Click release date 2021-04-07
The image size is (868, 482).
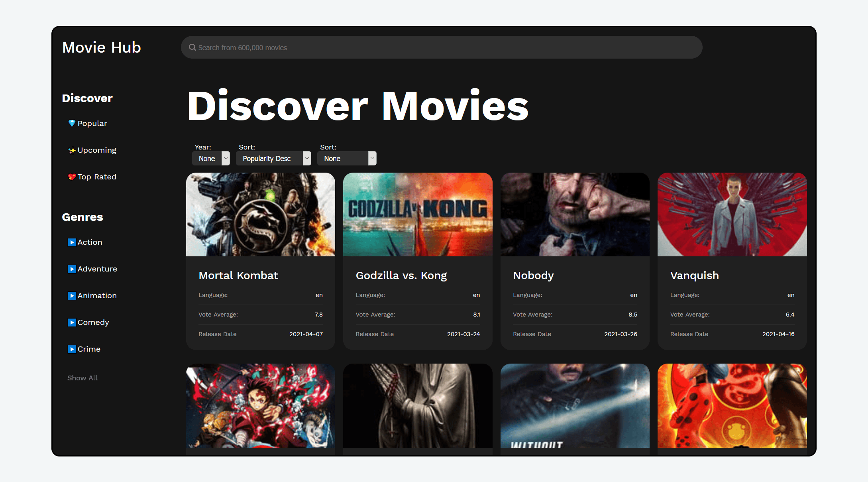tap(306, 334)
